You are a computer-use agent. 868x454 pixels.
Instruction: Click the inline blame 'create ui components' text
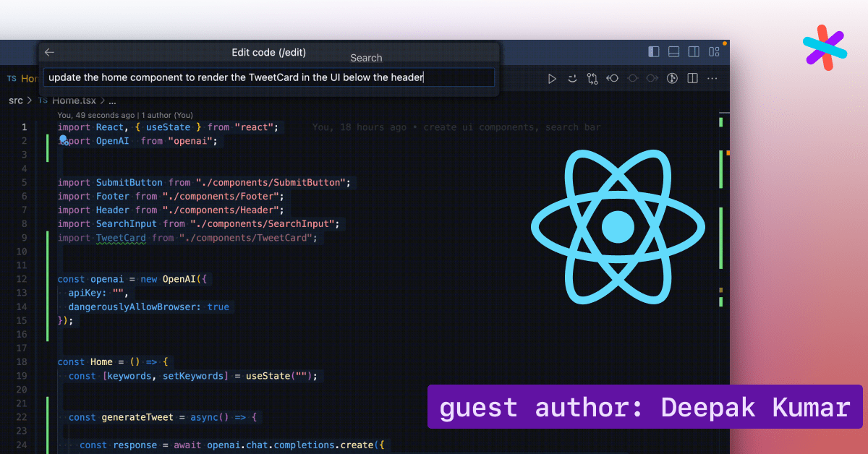coord(511,127)
